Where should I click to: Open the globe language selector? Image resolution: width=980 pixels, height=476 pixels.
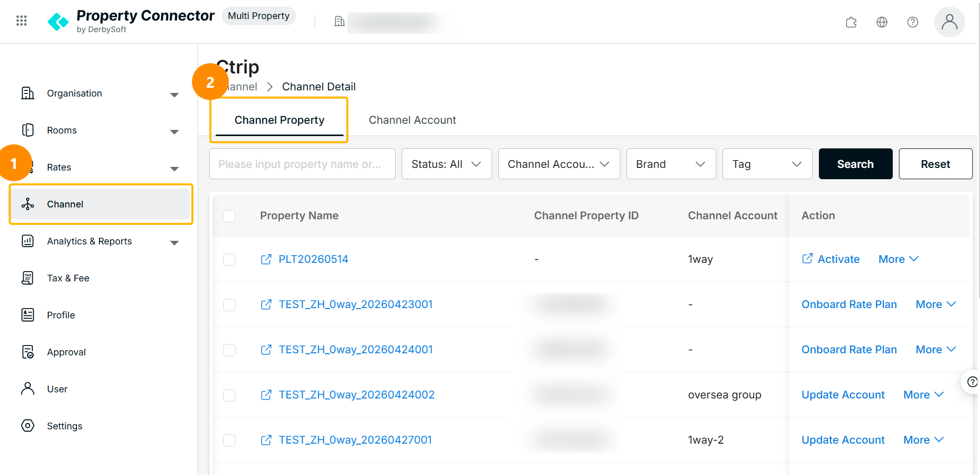[882, 22]
